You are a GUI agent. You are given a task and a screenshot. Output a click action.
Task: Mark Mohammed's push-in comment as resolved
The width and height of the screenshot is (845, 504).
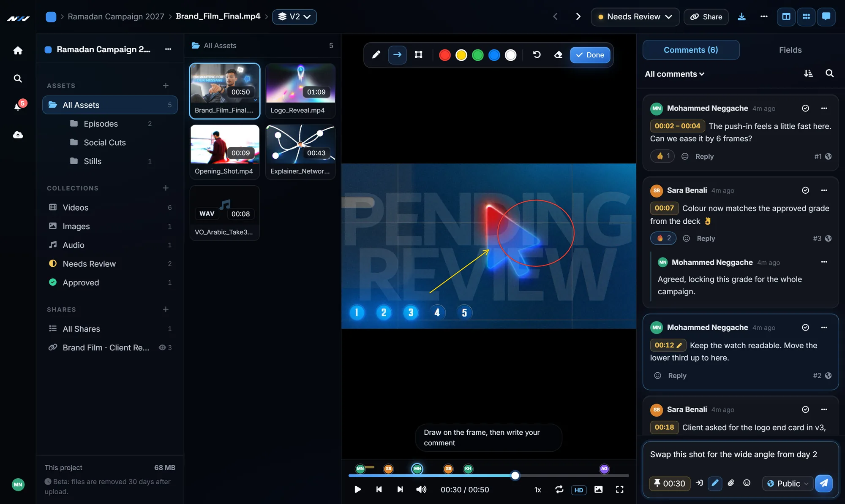pyautogui.click(x=806, y=108)
